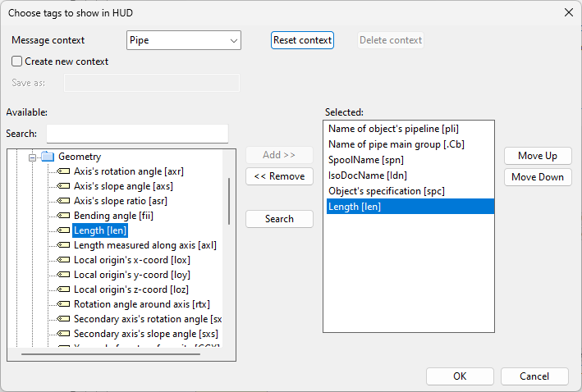Image resolution: width=582 pixels, height=392 pixels.
Task: Click tag icon beside Local origin's x-coord
Action: [x=64, y=260]
